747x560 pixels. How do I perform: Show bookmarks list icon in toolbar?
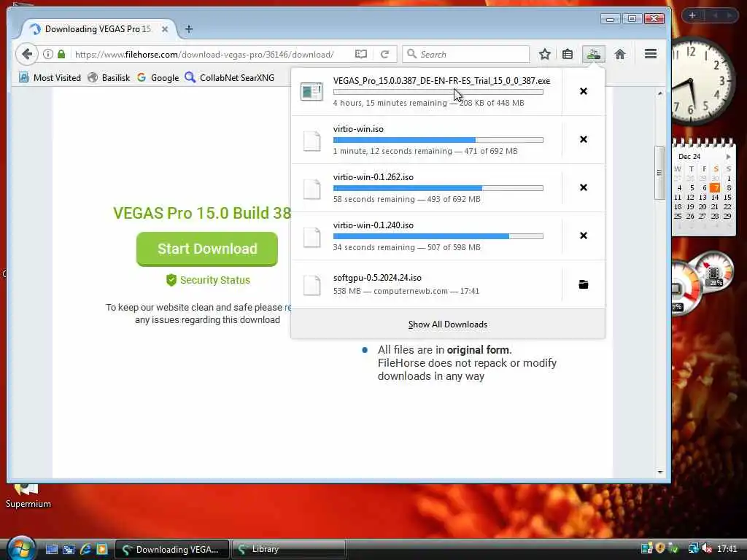(x=568, y=54)
